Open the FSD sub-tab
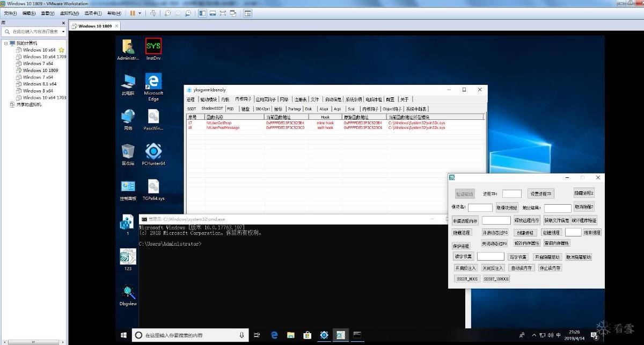The image size is (644, 345). (230, 109)
